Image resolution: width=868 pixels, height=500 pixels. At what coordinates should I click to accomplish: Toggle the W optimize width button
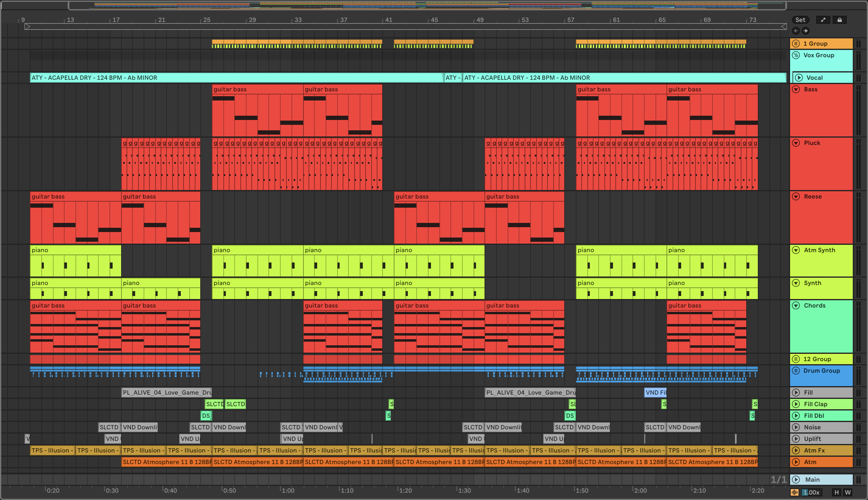[847, 492]
